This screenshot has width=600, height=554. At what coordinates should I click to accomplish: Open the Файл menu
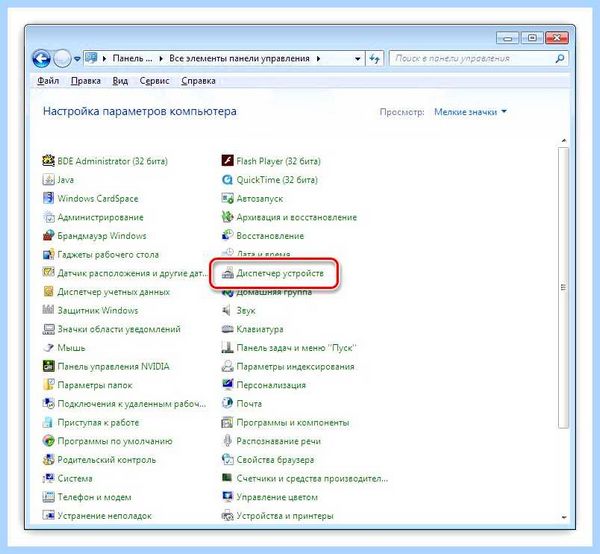click(48, 81)
